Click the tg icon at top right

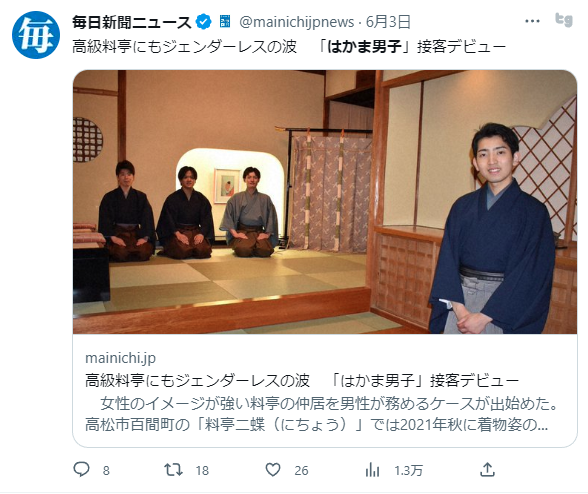tap(564, 20)
